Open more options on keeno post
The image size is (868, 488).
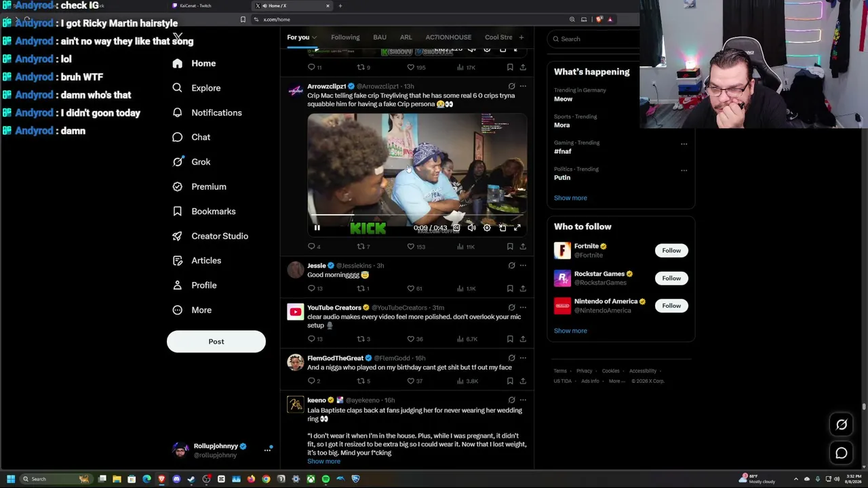click(x=523, y=400)
